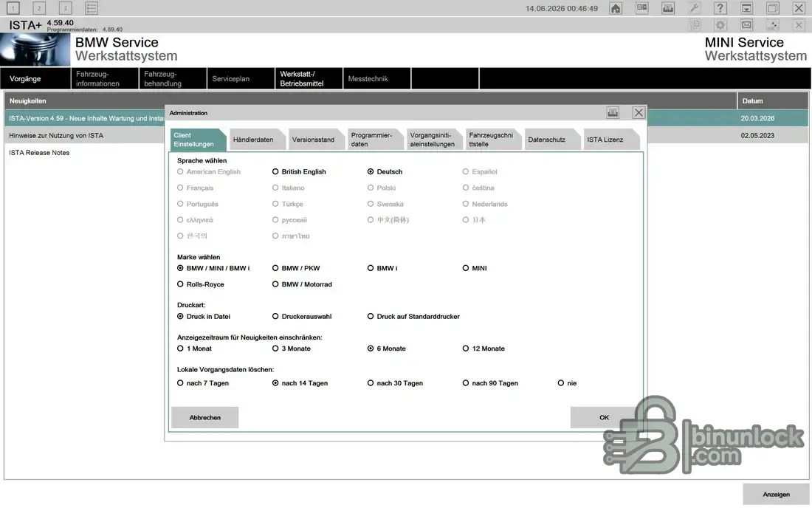
Task: Open the operations list icon
Action: pos(92,8)
